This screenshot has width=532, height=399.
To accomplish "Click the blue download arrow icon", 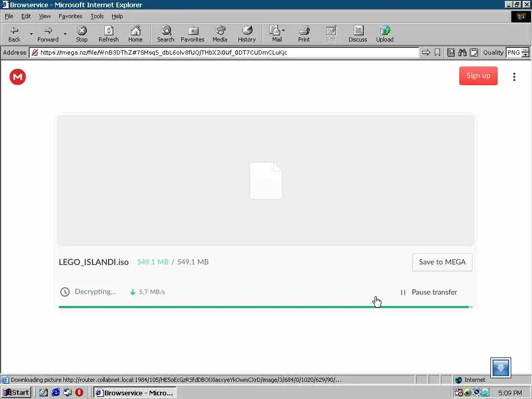I will [x=500, y=368].
